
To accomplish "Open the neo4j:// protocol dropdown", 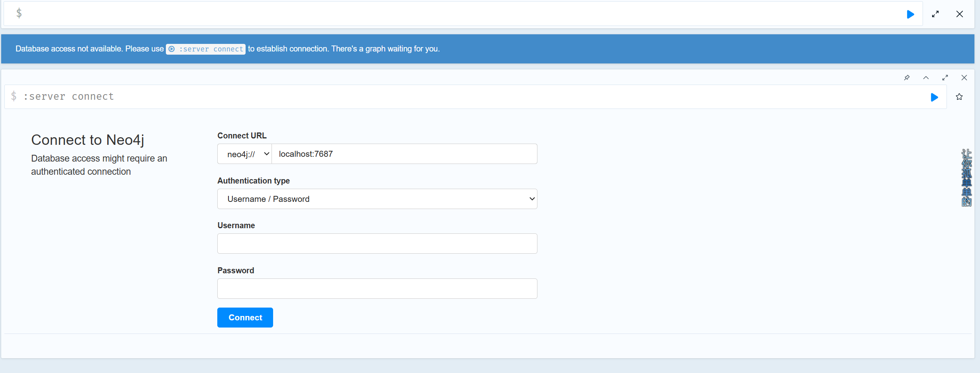I will (244, 154).
